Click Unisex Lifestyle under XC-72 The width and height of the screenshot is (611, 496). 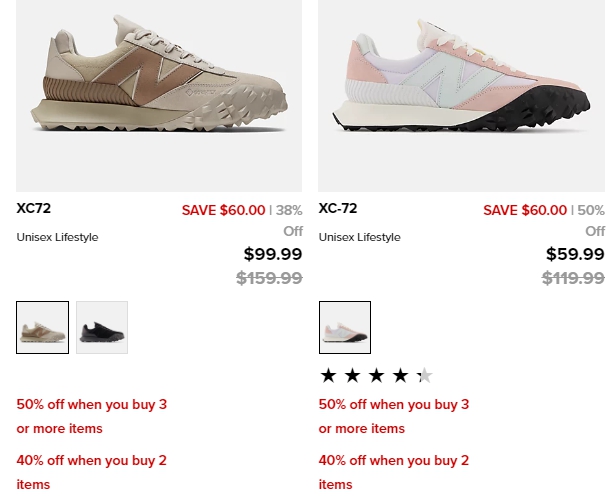point(360,237)
